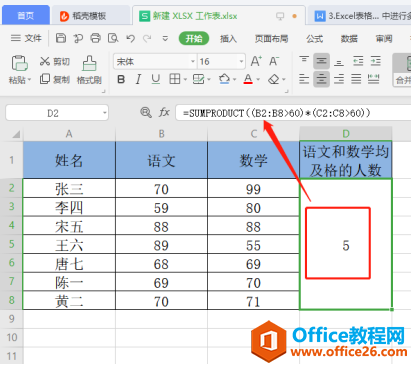The image size is (414, 369).
Task: Click the justify alignment icon
Action: point(356,79)
